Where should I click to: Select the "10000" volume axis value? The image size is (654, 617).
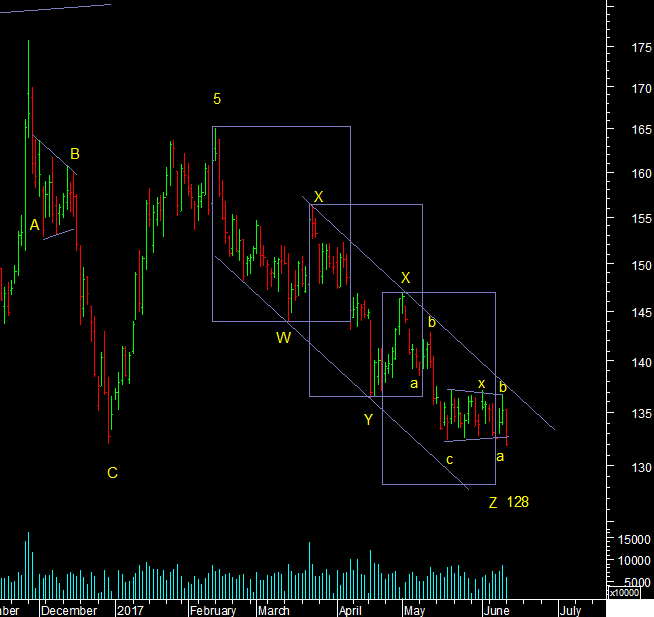coord(634,561)
